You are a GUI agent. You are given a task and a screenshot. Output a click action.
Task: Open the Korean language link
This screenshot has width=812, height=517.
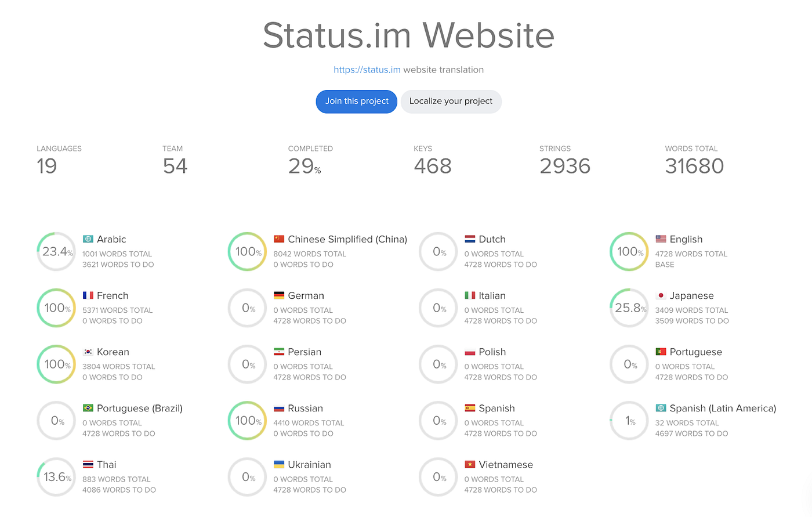point(113,352)
